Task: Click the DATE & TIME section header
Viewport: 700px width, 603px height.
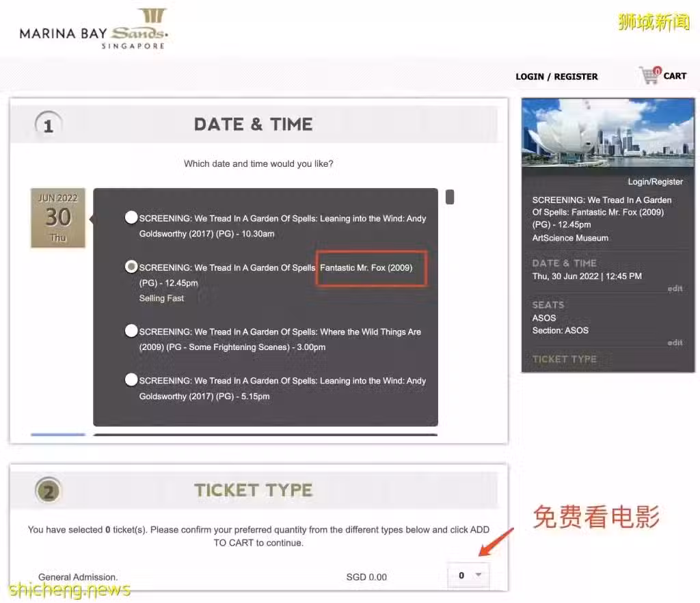Action: point(253,124)
